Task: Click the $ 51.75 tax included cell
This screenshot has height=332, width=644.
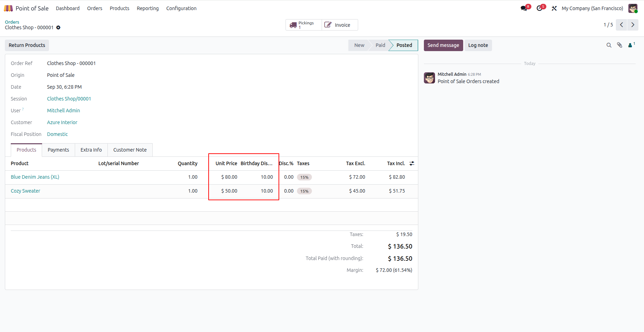Action: pyautogui.click(x=397, y=191)
